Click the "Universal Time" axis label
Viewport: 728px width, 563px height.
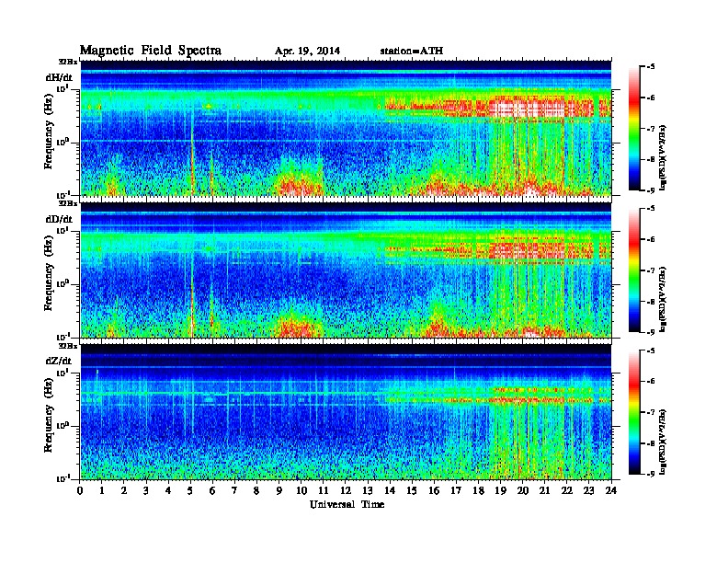click(347, 504)
